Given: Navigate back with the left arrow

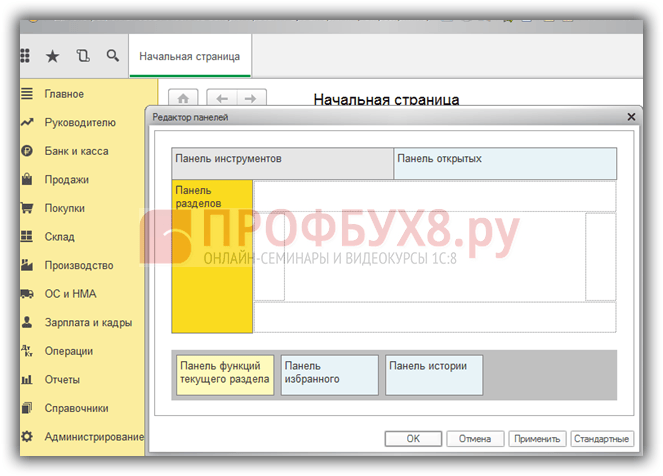Looking at the screenshot, I should pos(222,98).
